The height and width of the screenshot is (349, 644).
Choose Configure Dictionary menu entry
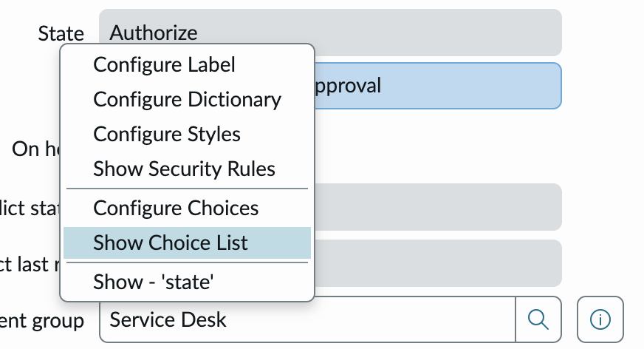(187, 99)
